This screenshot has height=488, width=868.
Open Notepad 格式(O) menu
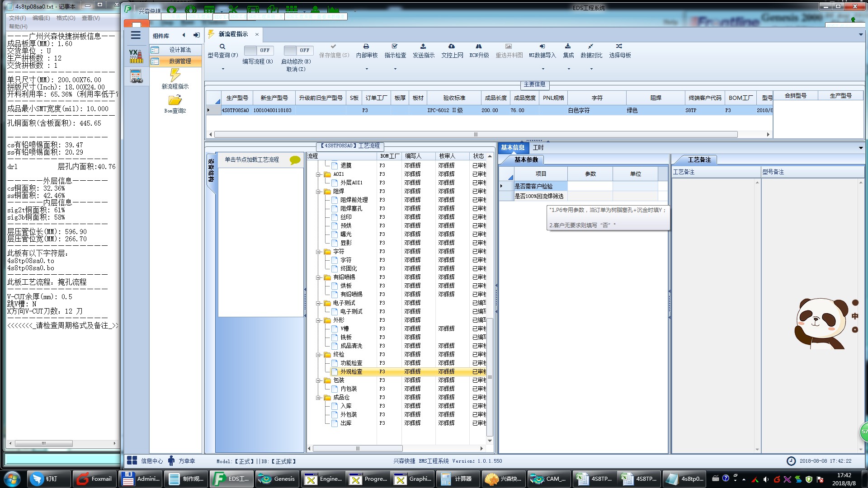click(66, 18)
